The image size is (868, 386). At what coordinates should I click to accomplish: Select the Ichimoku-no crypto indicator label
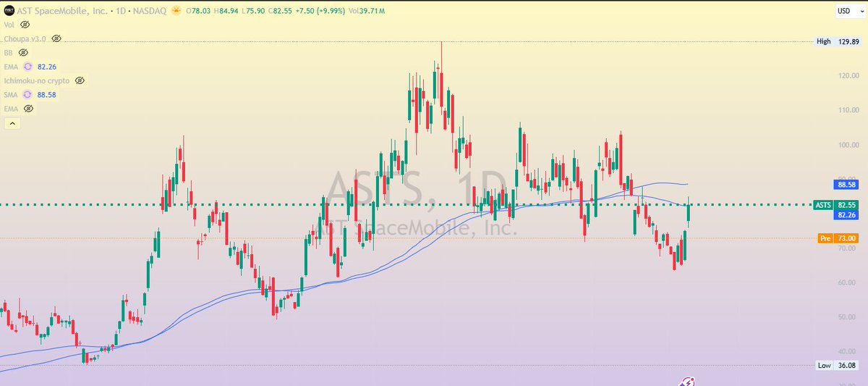(38, 80)
